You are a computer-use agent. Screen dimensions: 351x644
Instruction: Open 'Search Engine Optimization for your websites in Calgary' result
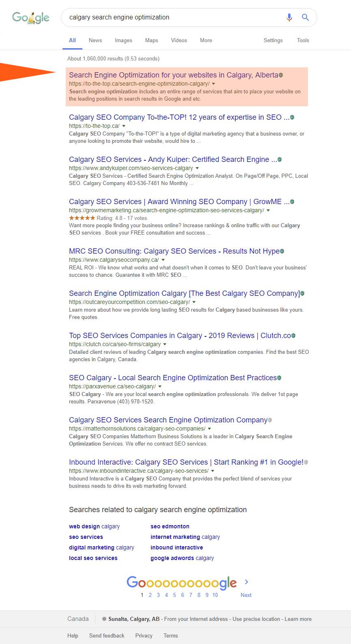[174, 75]
